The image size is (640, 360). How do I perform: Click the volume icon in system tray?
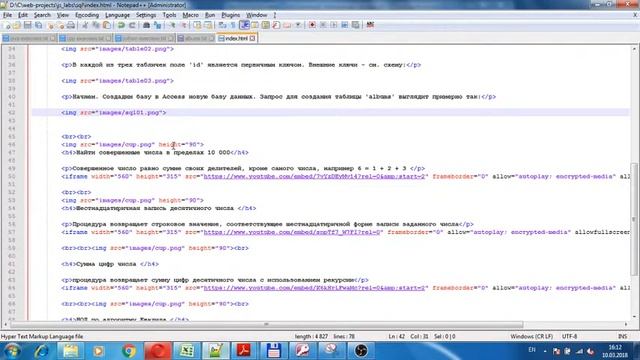coord(591,351)
